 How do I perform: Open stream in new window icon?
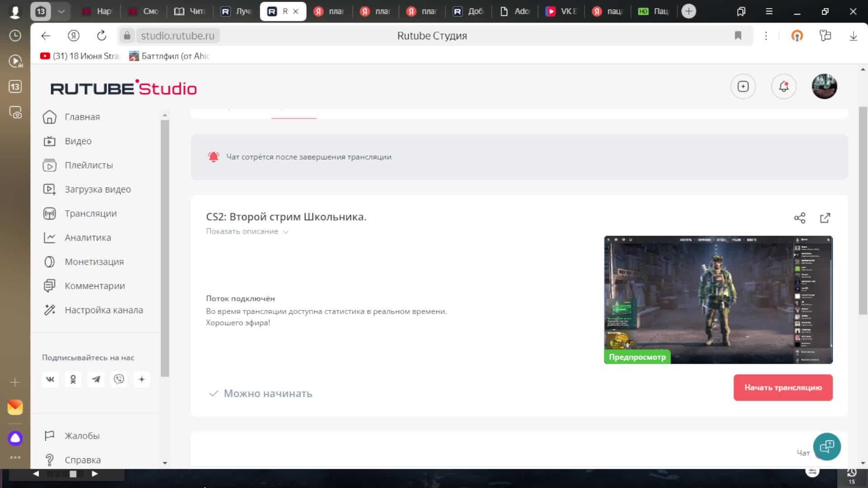825,218
